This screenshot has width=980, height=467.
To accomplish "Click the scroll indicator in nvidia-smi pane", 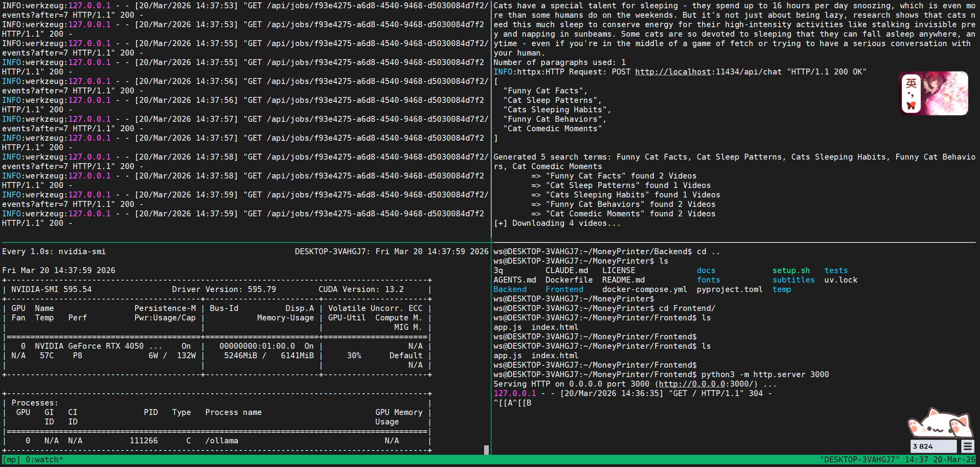I will click(x=486, y=450).
